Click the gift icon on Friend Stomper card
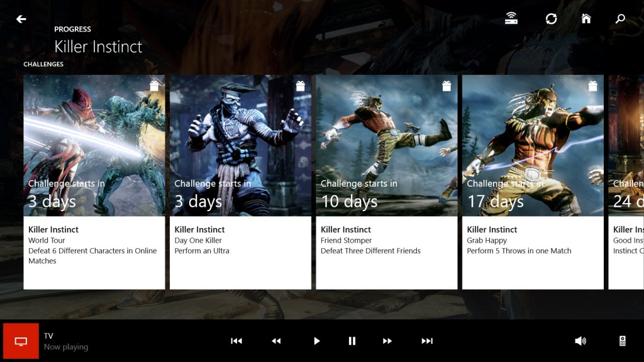Screen dimensions: 644x362 (447, 85)
